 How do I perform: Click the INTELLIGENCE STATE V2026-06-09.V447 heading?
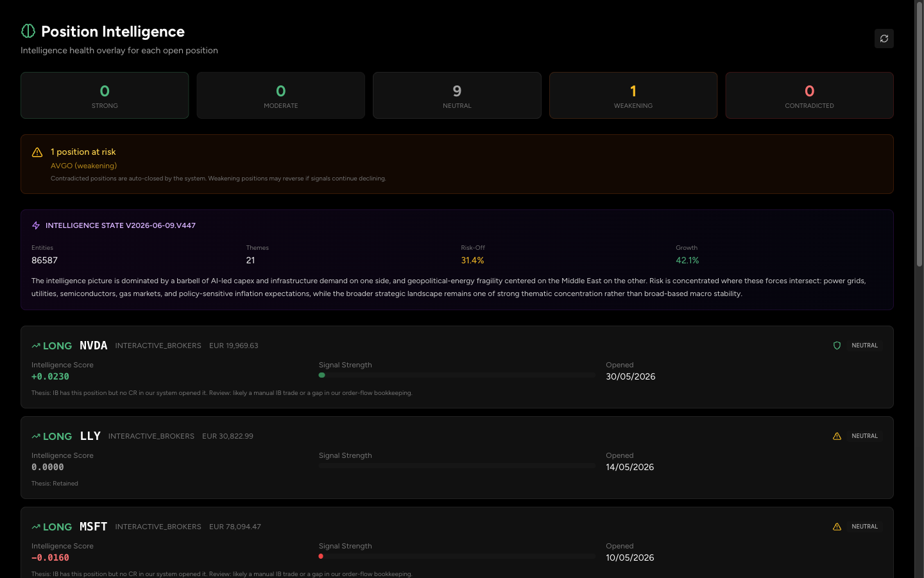click(x=121, y=225)
